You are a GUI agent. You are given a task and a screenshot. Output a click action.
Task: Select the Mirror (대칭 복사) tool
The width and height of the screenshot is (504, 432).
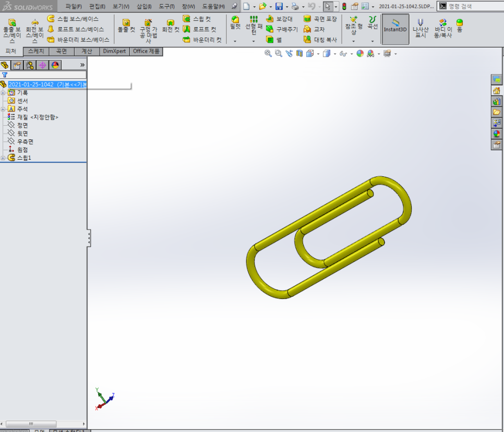click(320, 40)
